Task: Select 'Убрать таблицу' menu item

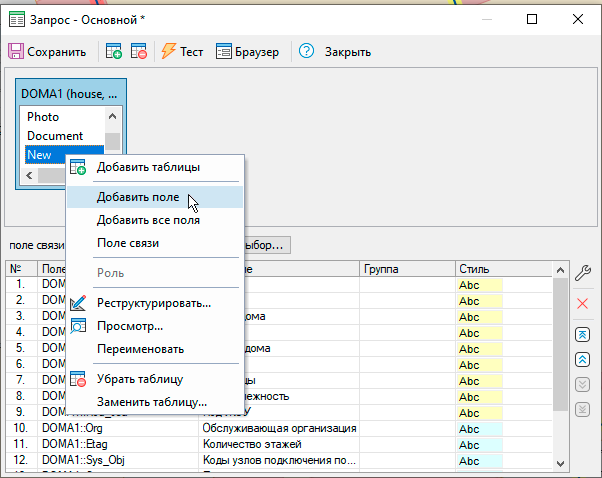Action: (x=139, y=379)
